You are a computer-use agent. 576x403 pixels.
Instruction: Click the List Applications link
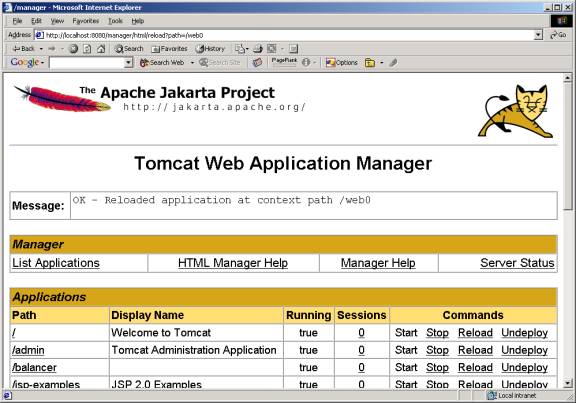tap(56, 263)
